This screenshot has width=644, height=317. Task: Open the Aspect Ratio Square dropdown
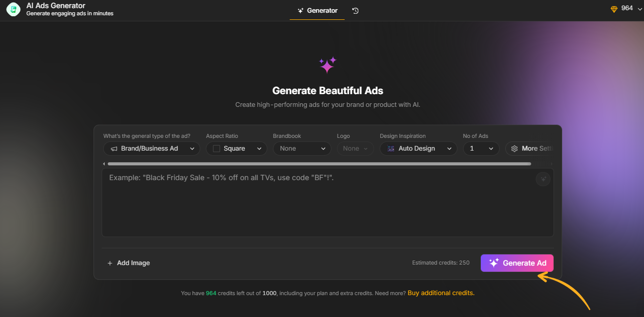pyautogui.click(x=236, y=149)
